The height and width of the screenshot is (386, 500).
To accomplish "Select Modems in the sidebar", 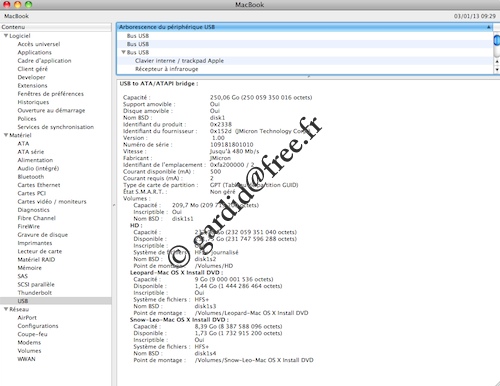I will tap(29, 342).
